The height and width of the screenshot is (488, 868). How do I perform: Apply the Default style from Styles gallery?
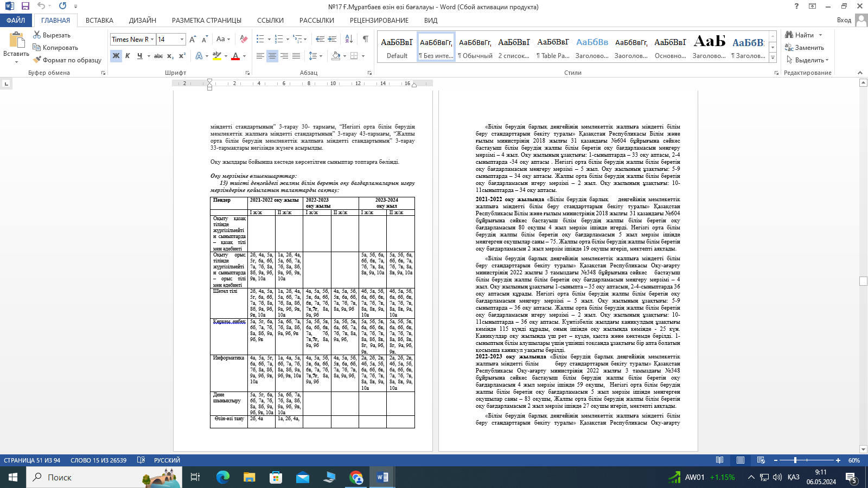[x=397, y=47]
